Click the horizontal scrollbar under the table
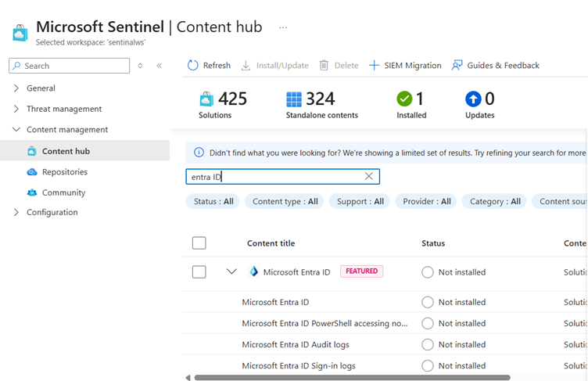588x381 pixels. pyautogui.click(x=352, y=377)
